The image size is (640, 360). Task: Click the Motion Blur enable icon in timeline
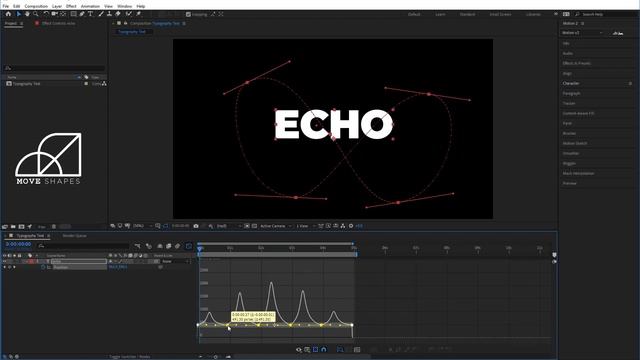coord(178,246)
